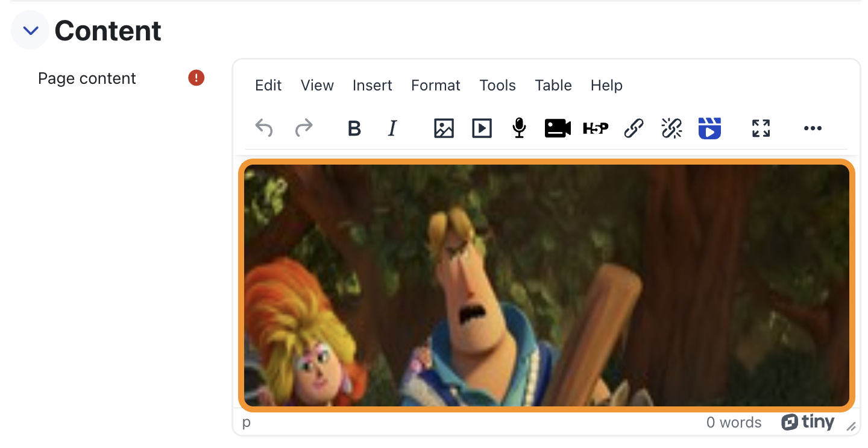Undo the last edit
Viewport: 868px width, 448px height.
[x=264, y=128]
